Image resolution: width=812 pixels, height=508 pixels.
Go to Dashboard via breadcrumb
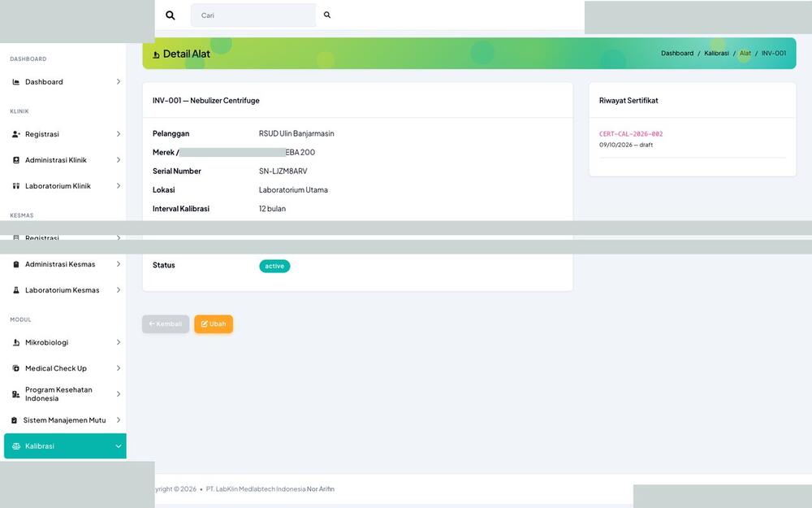[677, 54]
